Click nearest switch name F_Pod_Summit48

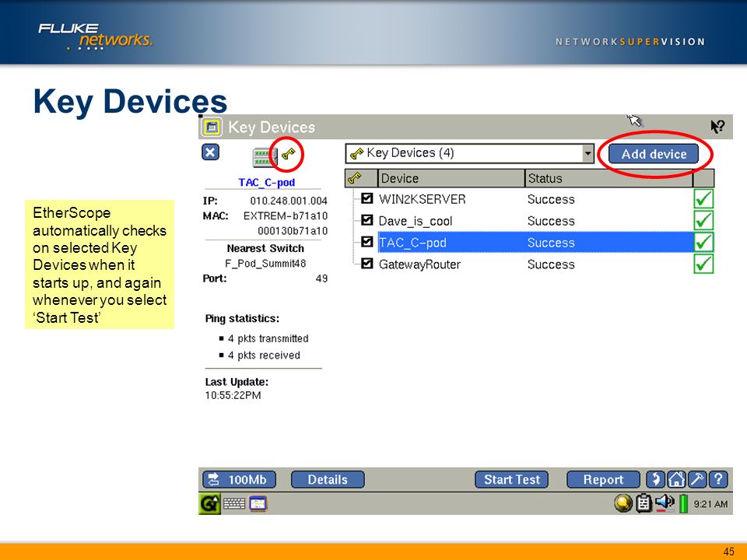coord(265,264)
